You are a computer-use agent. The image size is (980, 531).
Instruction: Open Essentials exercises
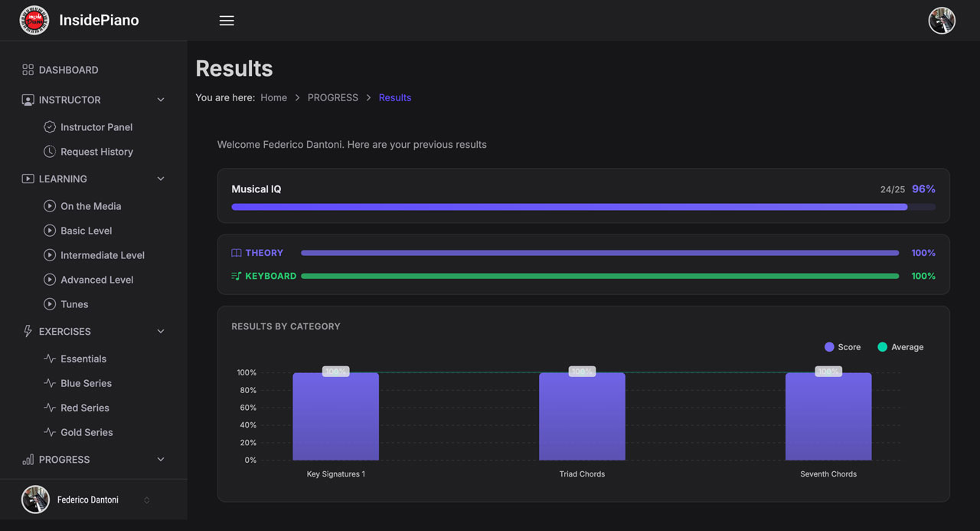point(83,359)
